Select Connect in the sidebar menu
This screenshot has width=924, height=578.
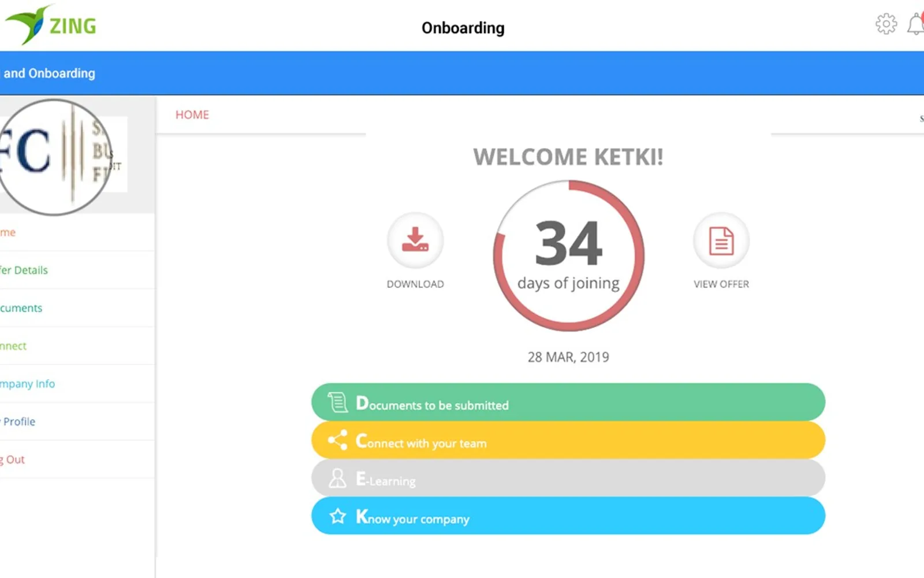click(77, 346)
